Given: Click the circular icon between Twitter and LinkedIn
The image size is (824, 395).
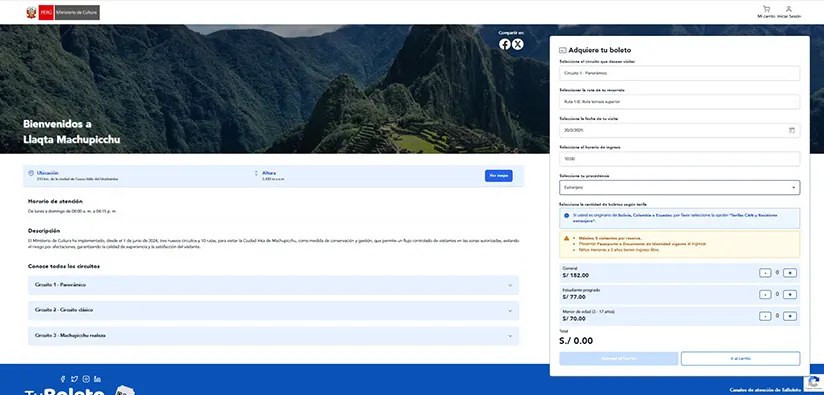Looking at the screenshot, I should pos(86,379).
